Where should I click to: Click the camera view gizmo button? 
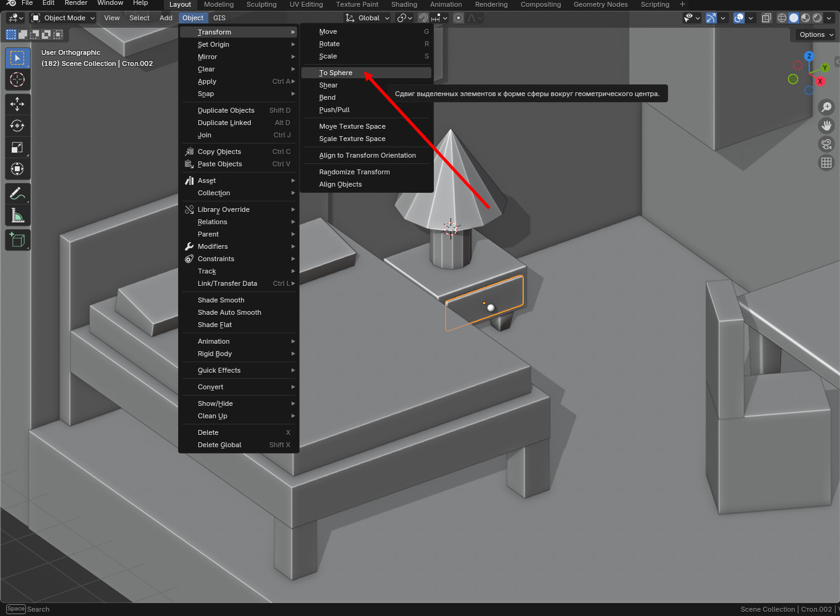tap(826, 144)
